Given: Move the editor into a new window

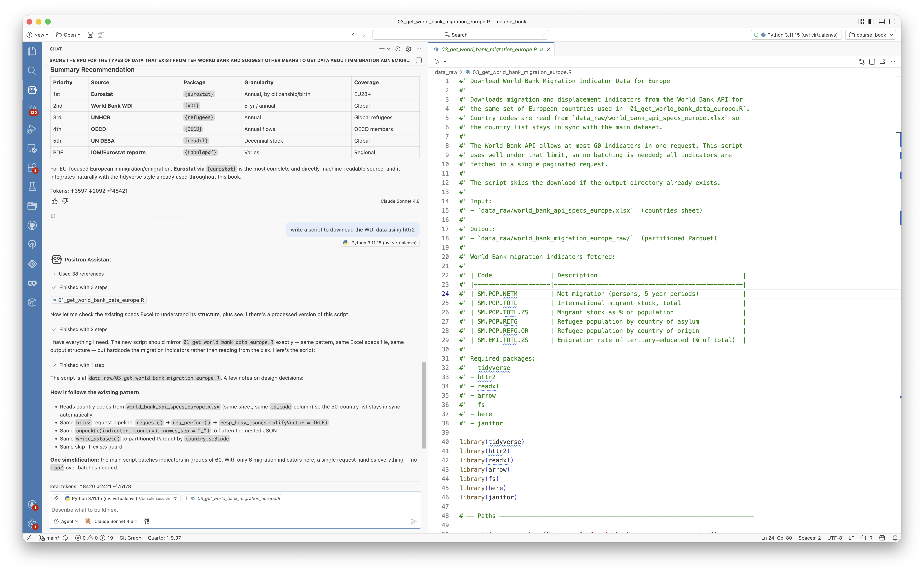Looking at the screenshot, I should [882, 62].
